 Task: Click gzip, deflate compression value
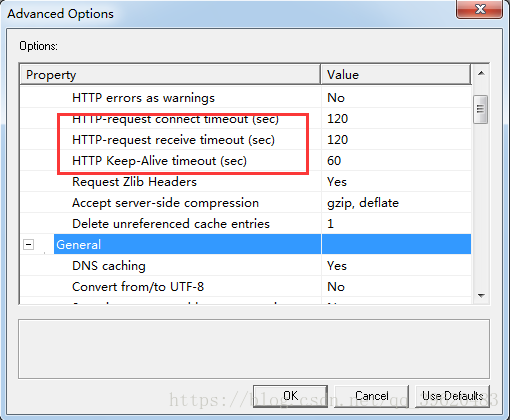[x=363, y=203]
